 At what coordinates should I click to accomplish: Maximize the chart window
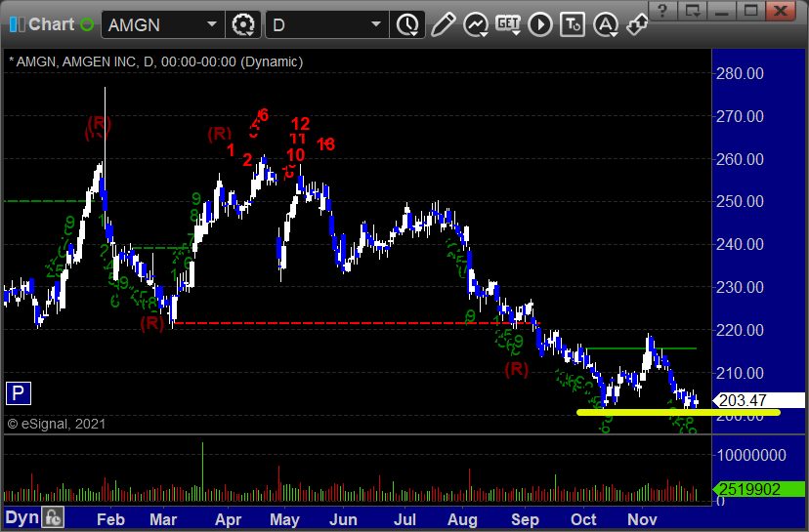[x=750, y=11]
